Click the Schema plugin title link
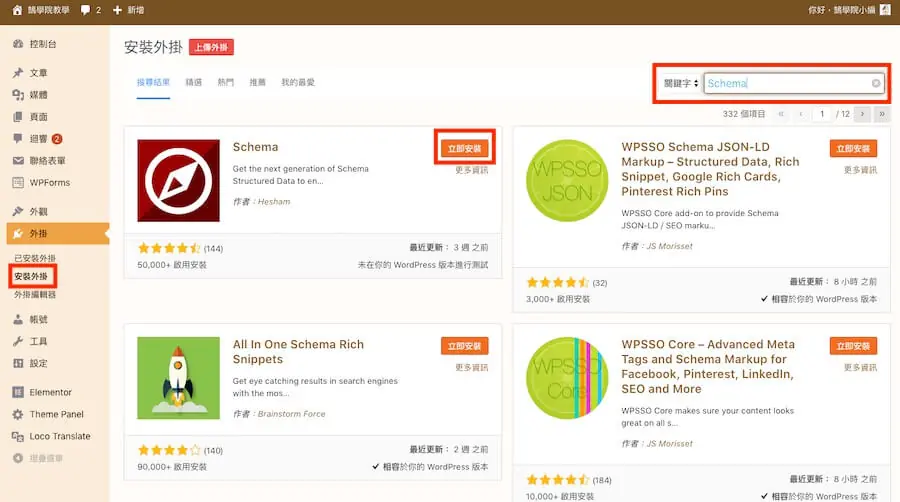The image size is (900, 502). pos(255,147)
